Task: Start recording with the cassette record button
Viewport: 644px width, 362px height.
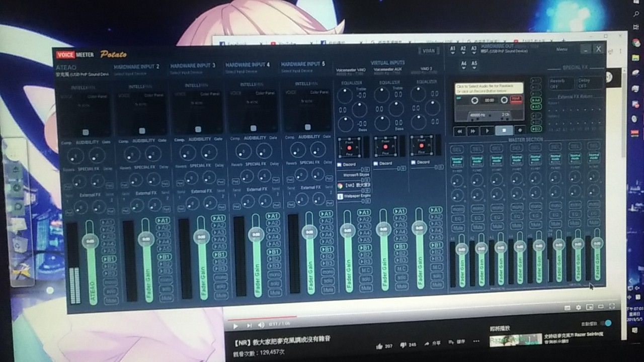Action: pyautogui.click(x=520, y=130)
